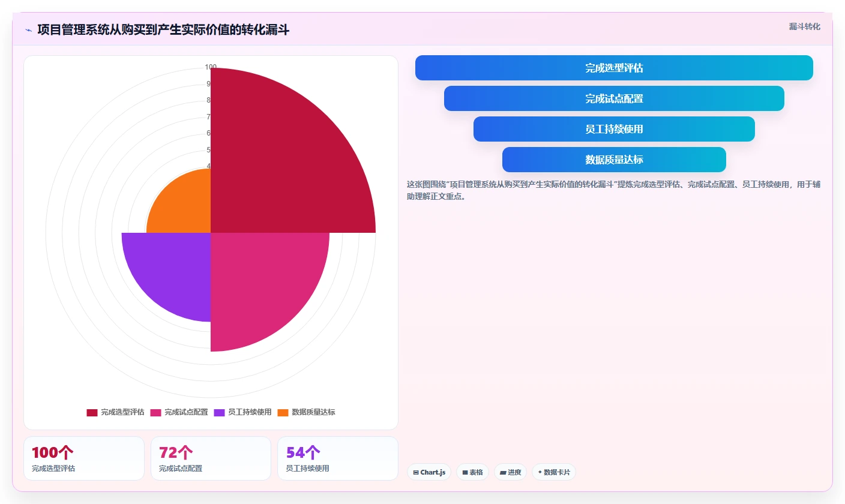
Task: Open the 72个 完成试点配置 data card
Action: click(211, 458)
